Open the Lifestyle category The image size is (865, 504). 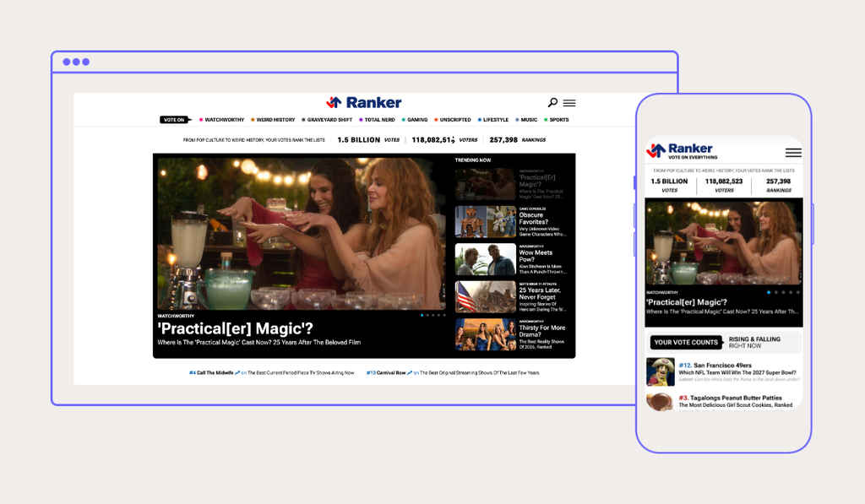[493, 120]
